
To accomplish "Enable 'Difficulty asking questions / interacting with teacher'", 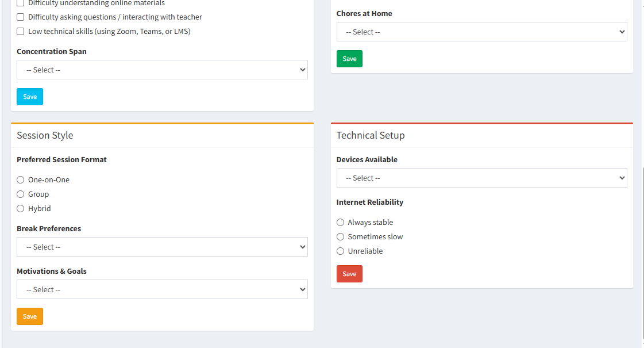I will coord(21,17).
